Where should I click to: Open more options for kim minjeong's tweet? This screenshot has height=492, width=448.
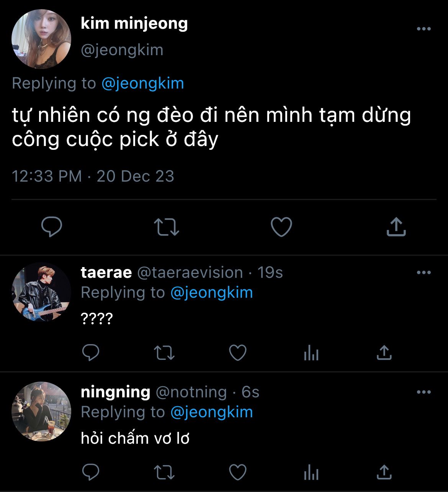(x=423, y=29)
